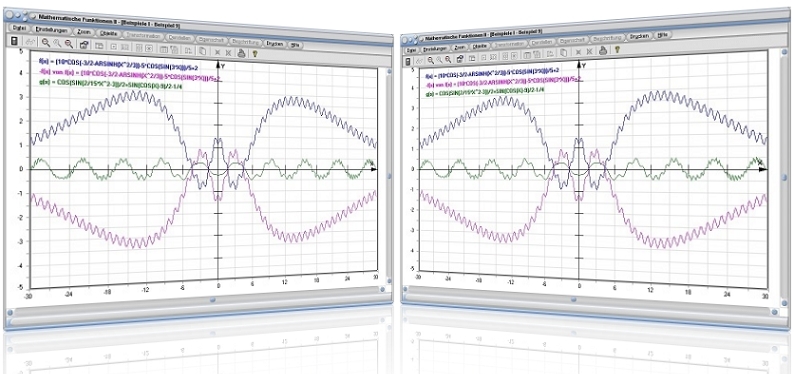This screenshot has height=374, width=794.
Task: Open the calculator icon in the right window
Action: [408, 61]
